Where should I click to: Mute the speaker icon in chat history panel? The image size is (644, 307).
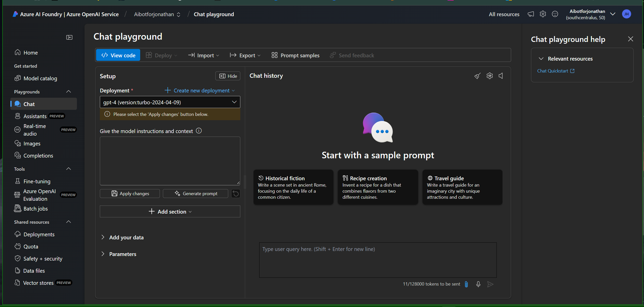click(501, 76)
